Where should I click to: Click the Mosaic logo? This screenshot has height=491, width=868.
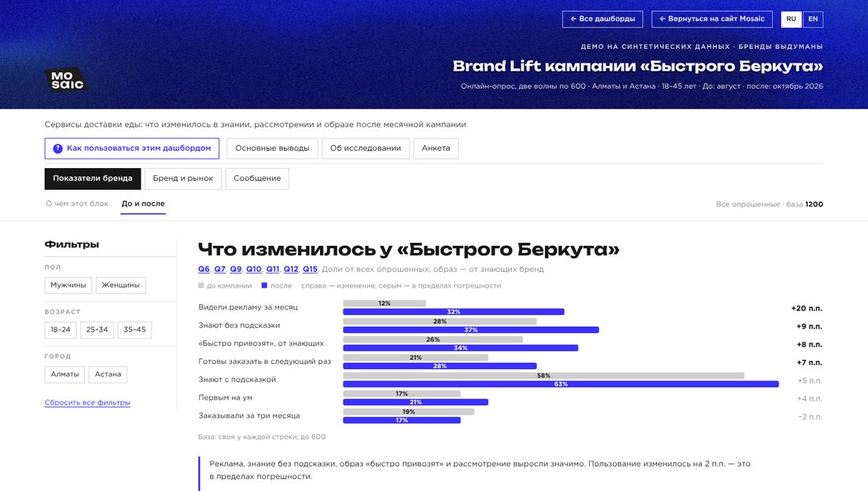(x=66, y=80)
